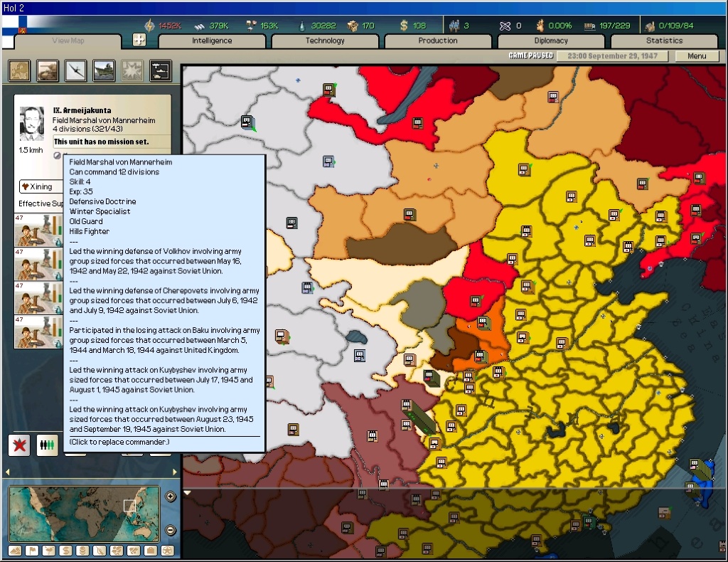Viewport: 728px width, 562px height.
Task: Open the combined forces list icon
Action: click(x=161, y=70)
